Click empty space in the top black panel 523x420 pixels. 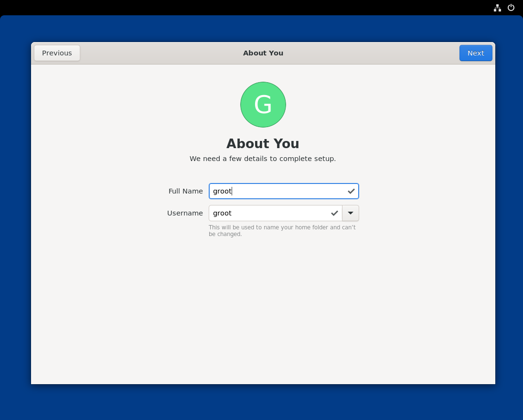(x=239, y=7)
